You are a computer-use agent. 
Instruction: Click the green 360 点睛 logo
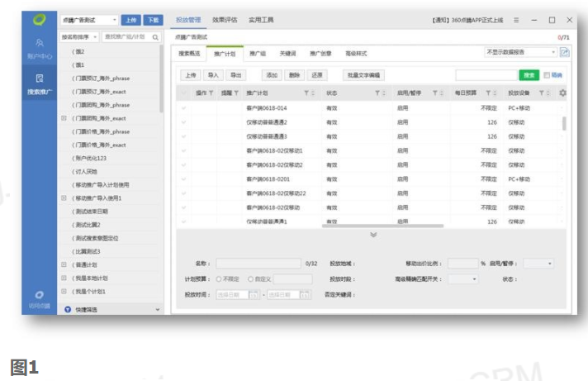40,20
